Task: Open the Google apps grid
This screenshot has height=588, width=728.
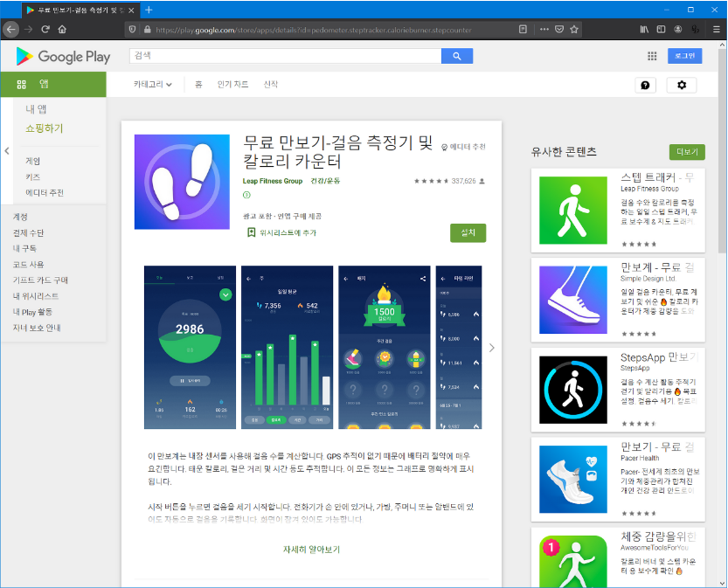Action: (652, 56)
